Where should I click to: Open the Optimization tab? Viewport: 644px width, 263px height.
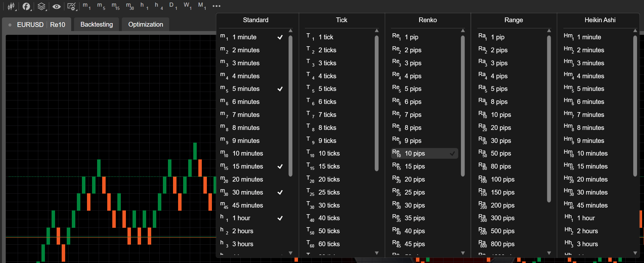point(146,24)
